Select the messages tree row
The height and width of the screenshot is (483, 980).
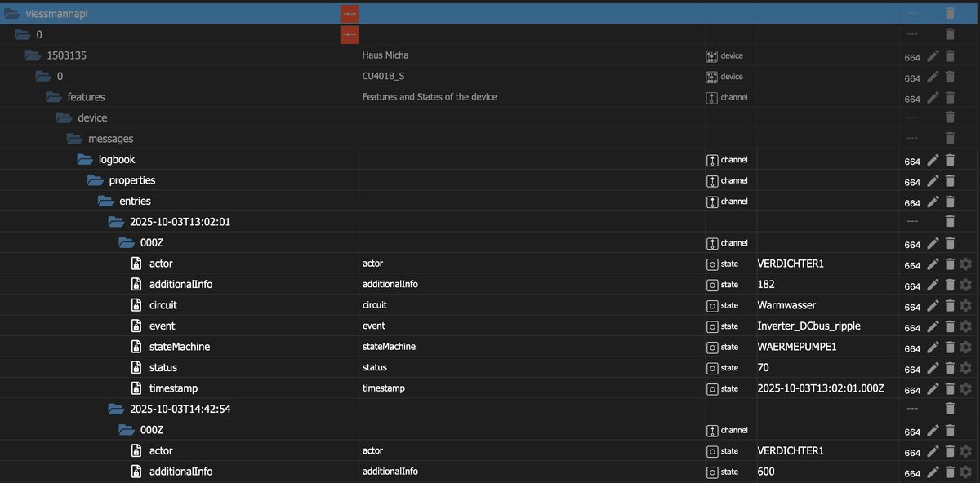point(110,139)
